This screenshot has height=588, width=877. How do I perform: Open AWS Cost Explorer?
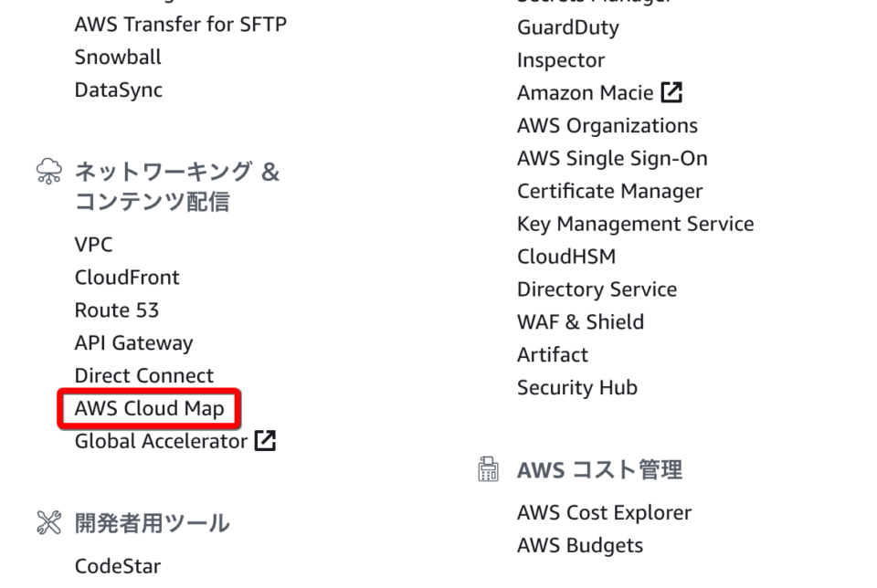(x=604, y=512)
